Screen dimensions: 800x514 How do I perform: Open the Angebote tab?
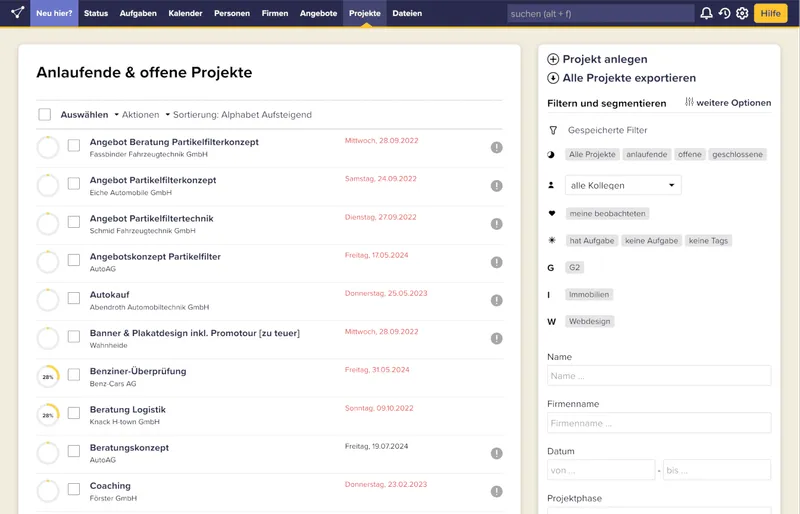(x=318, y=13)
